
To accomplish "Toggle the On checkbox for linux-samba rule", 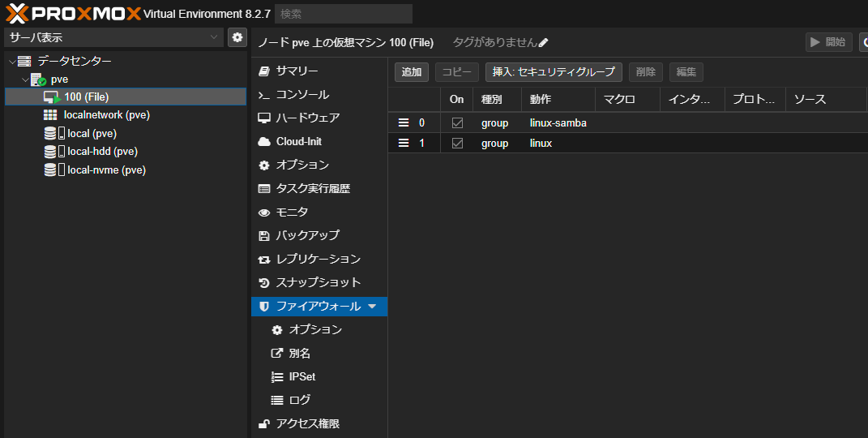I will pos(457,123).
